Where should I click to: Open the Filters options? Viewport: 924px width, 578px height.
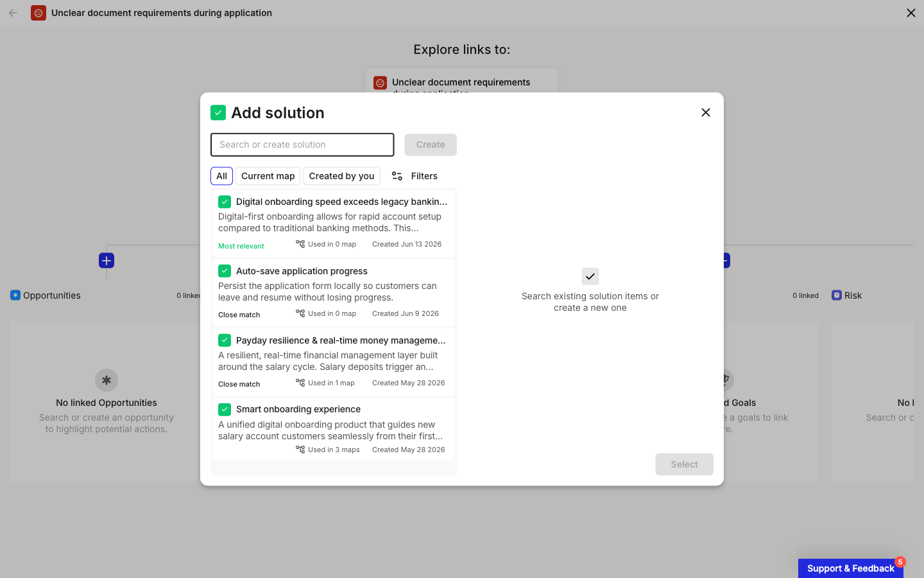pyautogui.click(x=415, y=176)
